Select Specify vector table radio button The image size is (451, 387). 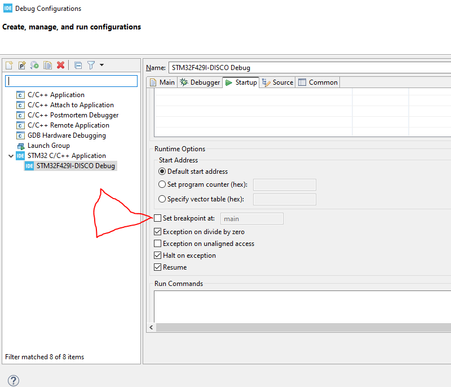[162, 199]
